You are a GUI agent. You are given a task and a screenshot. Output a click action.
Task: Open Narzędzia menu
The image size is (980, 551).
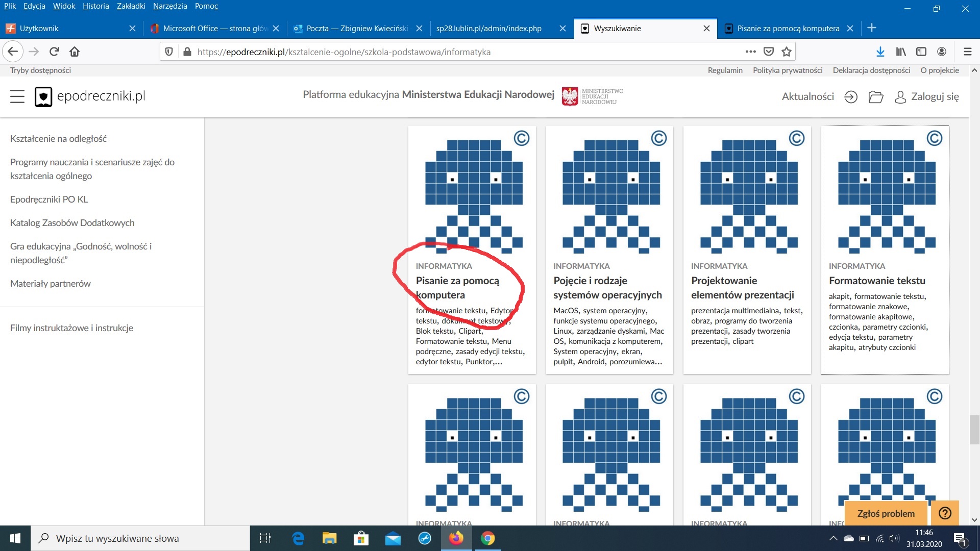(170, 6)
